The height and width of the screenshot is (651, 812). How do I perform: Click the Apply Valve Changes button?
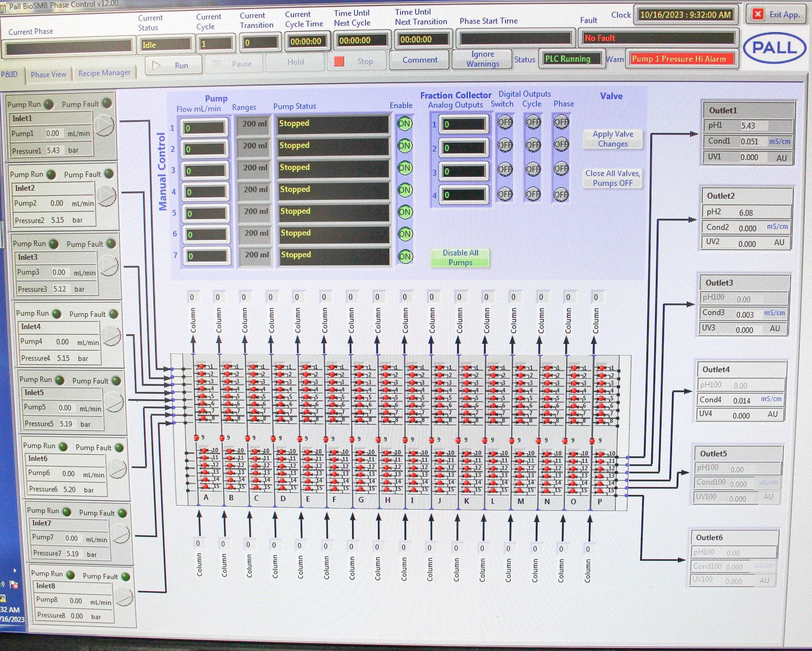613,139
